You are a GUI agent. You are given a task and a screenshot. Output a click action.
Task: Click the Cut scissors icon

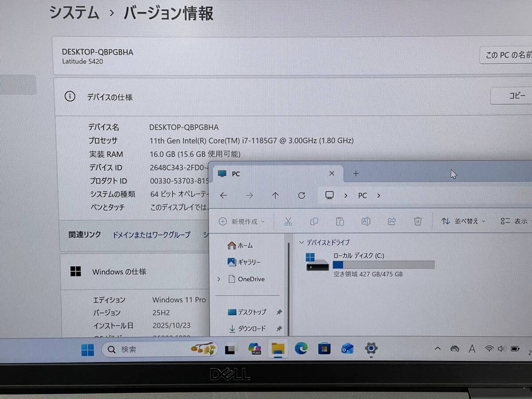click(288, 221)
